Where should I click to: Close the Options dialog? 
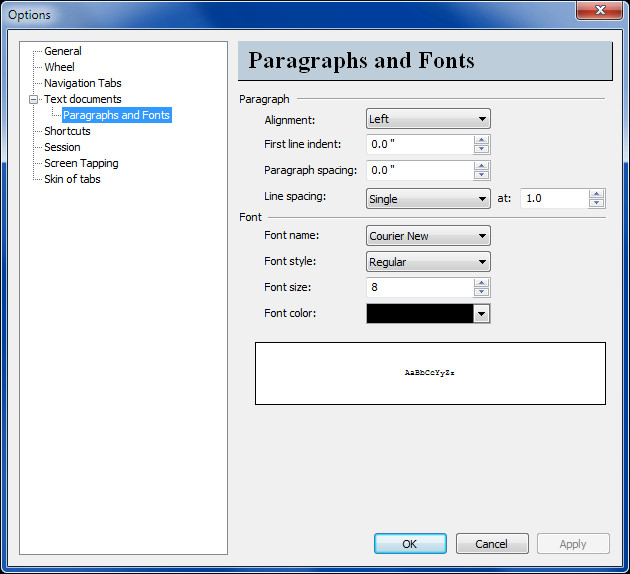pyautogui.click(x=599, y=10)
